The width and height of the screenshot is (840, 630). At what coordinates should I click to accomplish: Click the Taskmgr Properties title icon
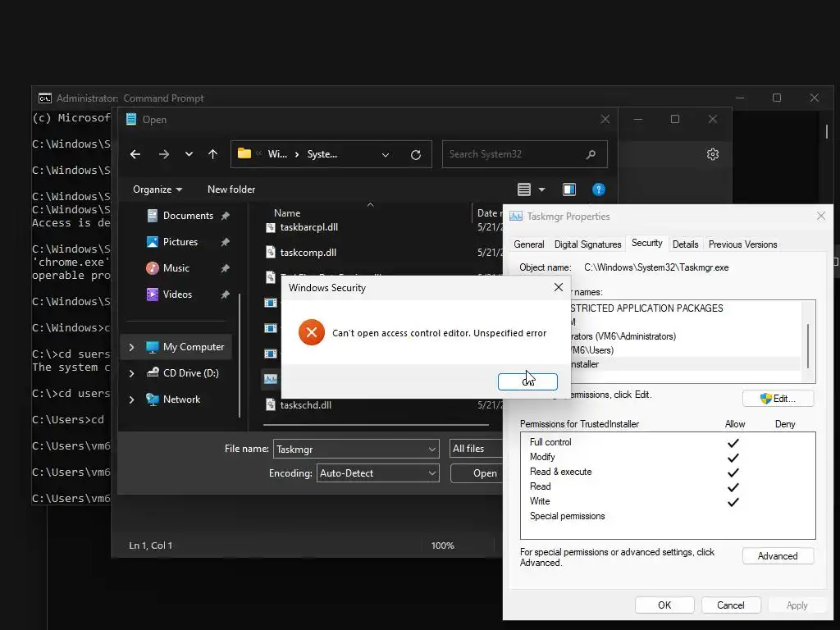point(516,217)
